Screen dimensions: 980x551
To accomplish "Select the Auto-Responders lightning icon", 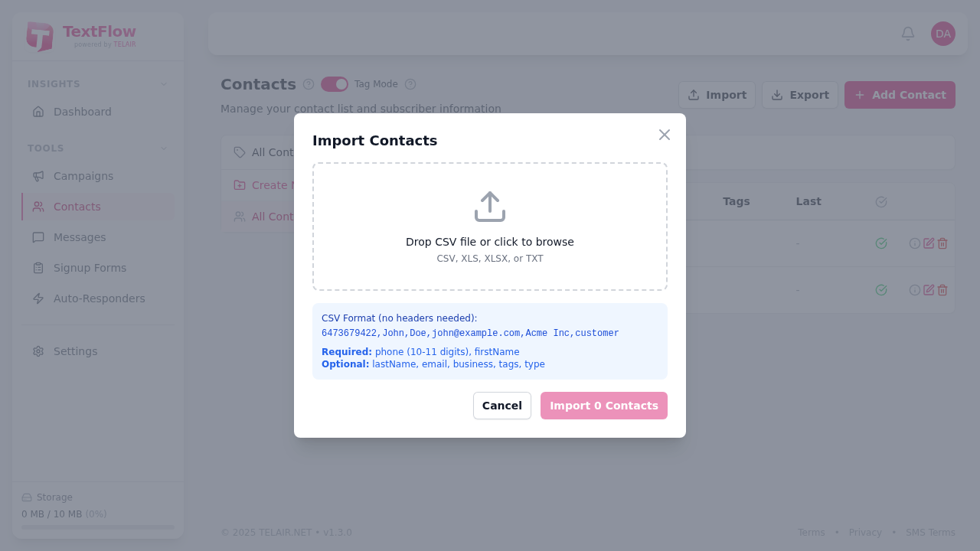I will tap(39, 298).
